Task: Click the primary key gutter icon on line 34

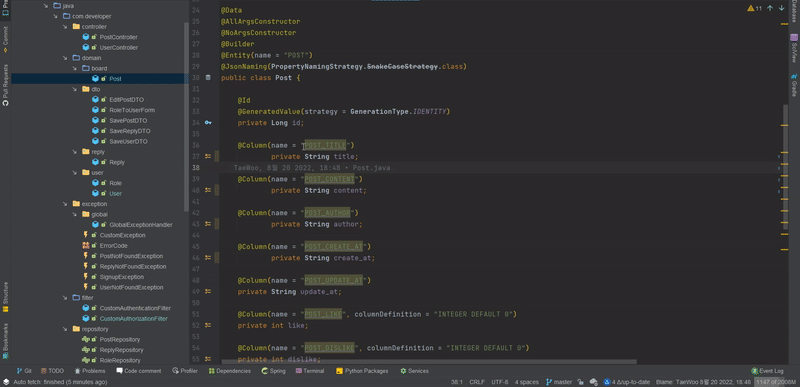Action: point(208,122)
